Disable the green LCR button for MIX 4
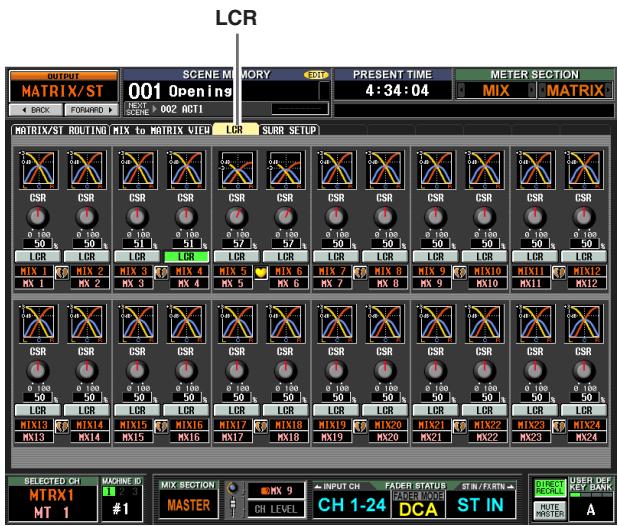Viewport: 618px width, 526px height. coord(186,257)
